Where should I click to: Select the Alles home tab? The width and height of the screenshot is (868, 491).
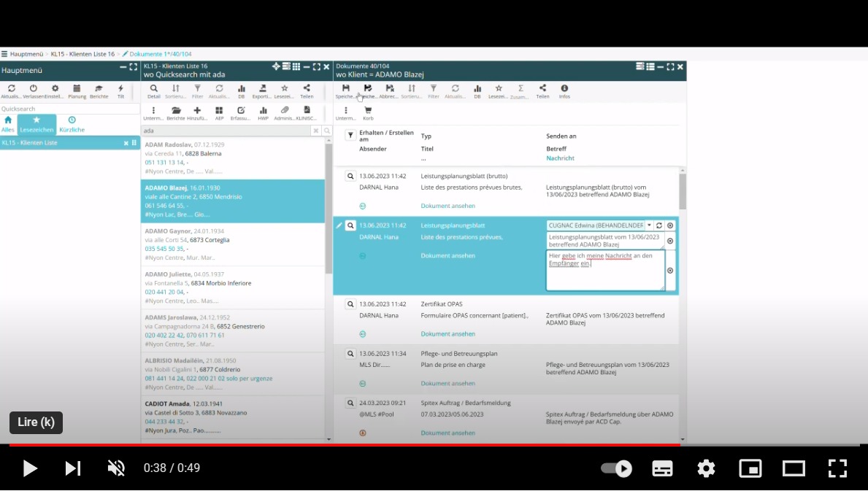coord(8,124)
